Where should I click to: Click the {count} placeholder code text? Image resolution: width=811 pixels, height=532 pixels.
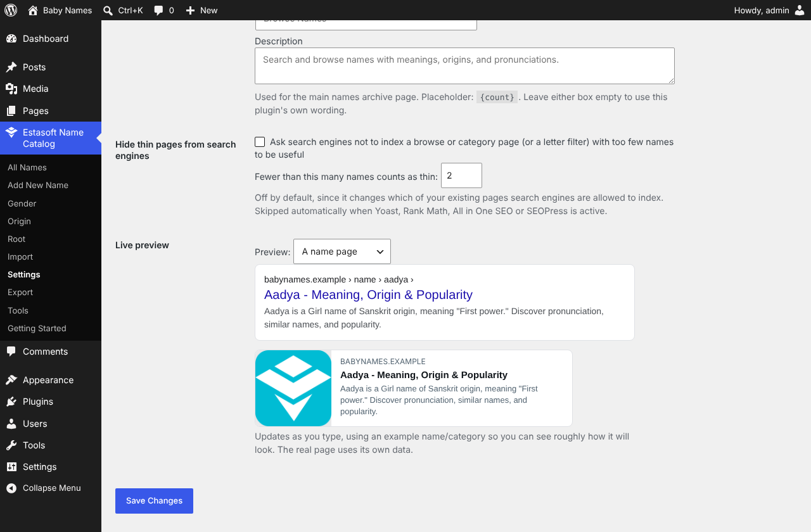(x=497, y=98)
